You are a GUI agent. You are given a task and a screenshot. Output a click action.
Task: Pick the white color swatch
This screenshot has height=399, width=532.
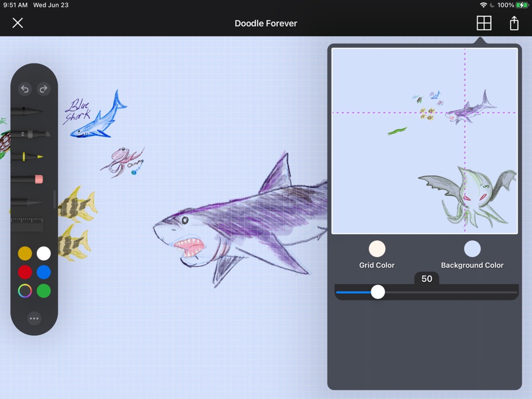tap(44, 253)
